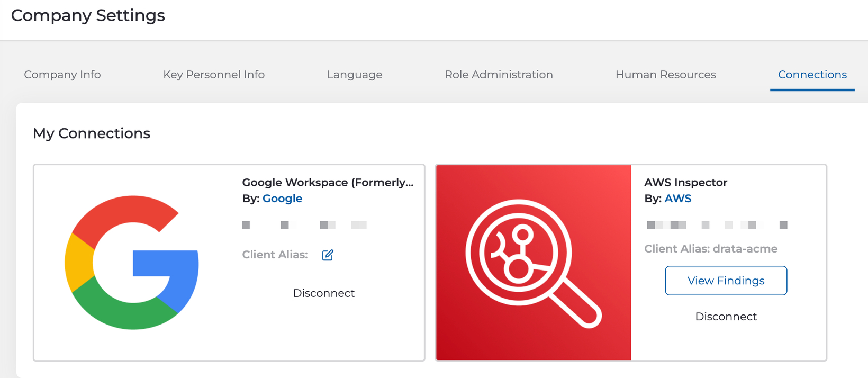Disconnect the Google Workspace connection

point(324,293)
